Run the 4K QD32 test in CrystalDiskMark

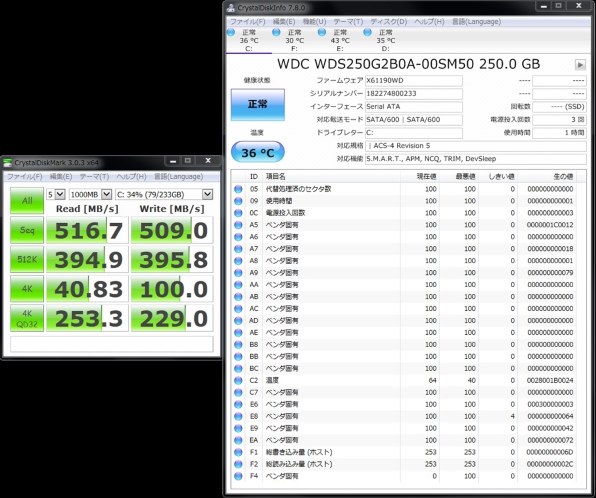click(27, 318)
